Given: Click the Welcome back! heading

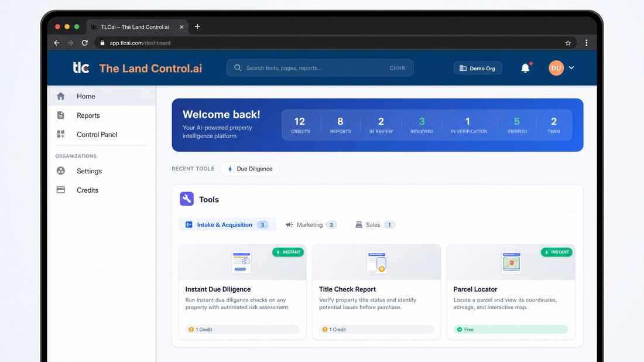Looking at the screenshot, I should pos(221,114).
